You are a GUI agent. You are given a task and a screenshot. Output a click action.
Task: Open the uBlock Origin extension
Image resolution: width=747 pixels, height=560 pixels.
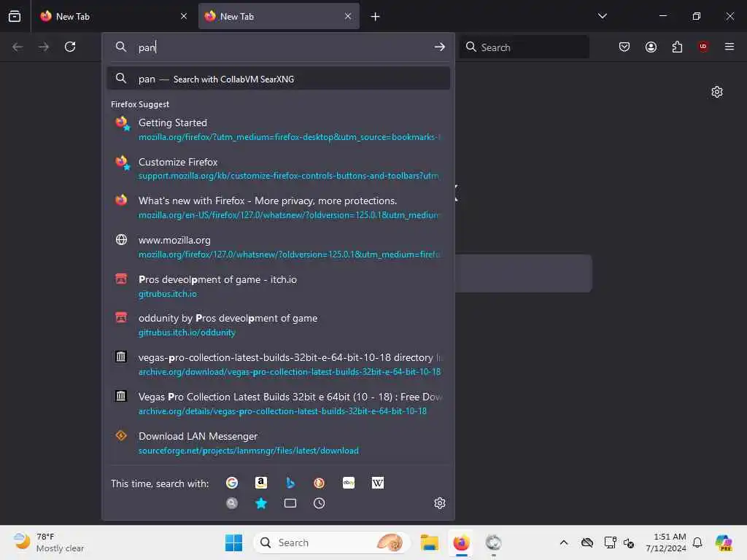tap(703, 46)
